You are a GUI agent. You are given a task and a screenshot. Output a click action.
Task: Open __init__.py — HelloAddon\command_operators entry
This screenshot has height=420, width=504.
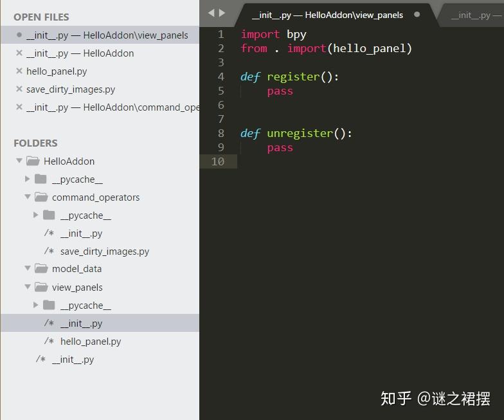click(113, 107)
